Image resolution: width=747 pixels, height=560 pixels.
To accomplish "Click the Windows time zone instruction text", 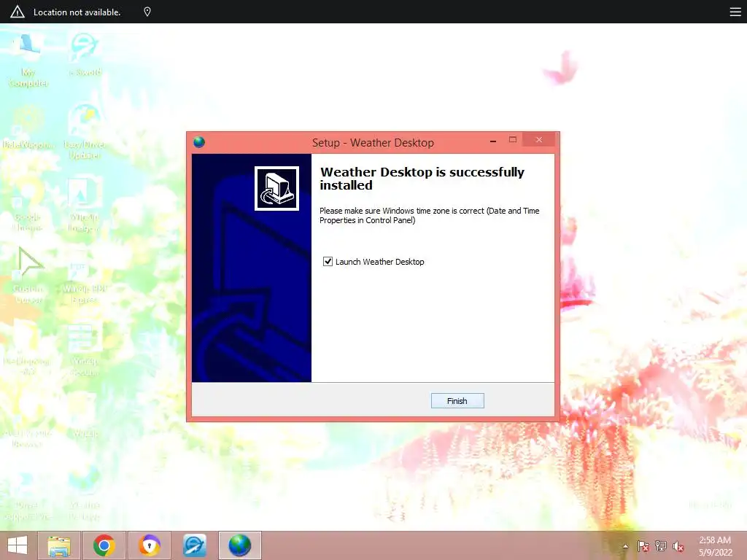I will [x=429, y=215].
